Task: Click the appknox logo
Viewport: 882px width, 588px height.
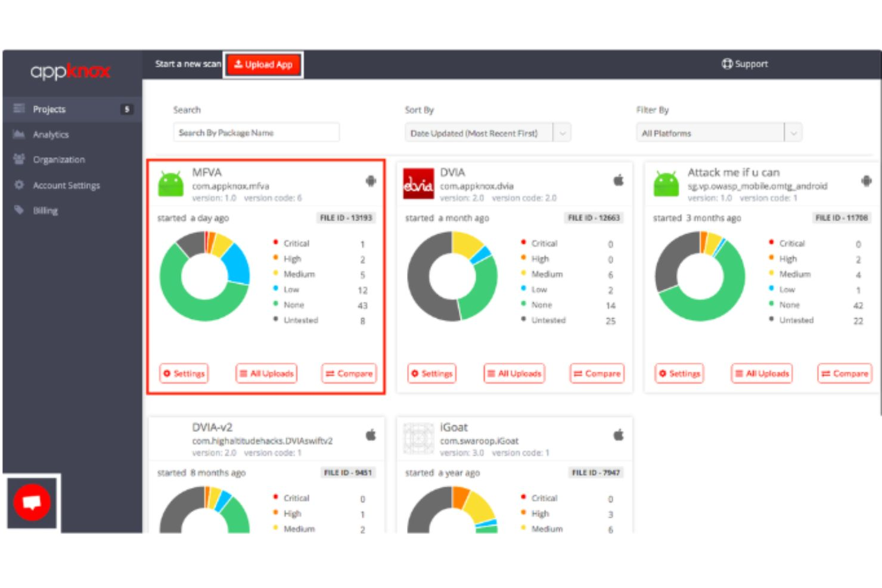Action: (70, 71)
